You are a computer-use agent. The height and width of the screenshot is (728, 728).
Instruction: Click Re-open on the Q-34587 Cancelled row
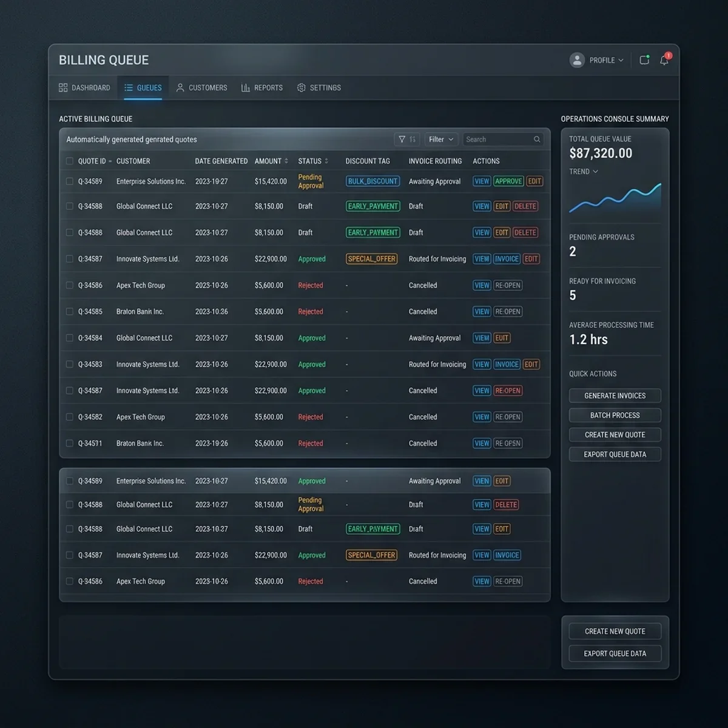tap(508, 391)
